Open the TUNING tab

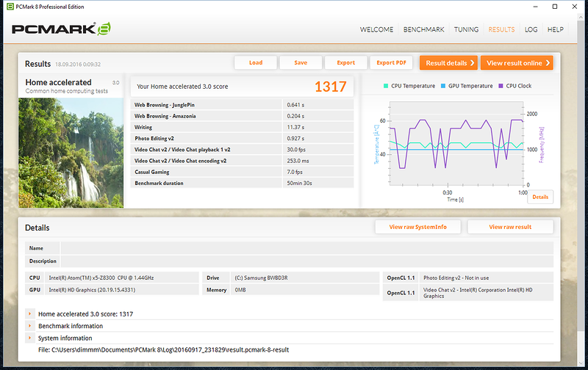466,29
